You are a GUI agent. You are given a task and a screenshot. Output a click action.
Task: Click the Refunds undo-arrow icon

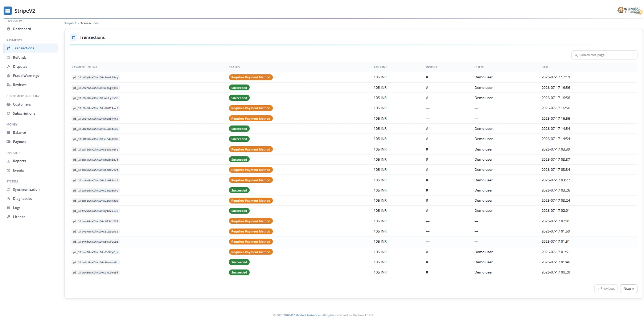click(x=8, y=58)
